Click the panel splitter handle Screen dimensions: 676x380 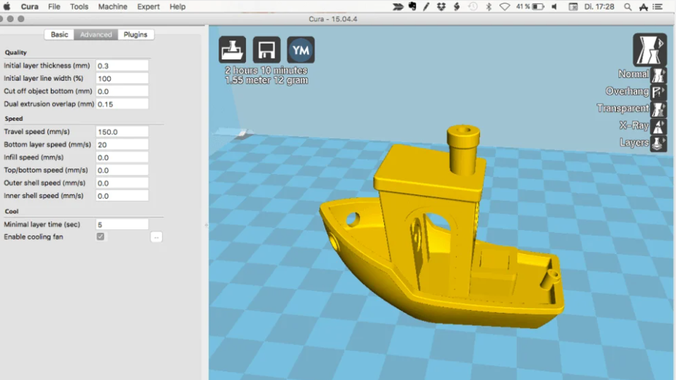tap(206, 225)
